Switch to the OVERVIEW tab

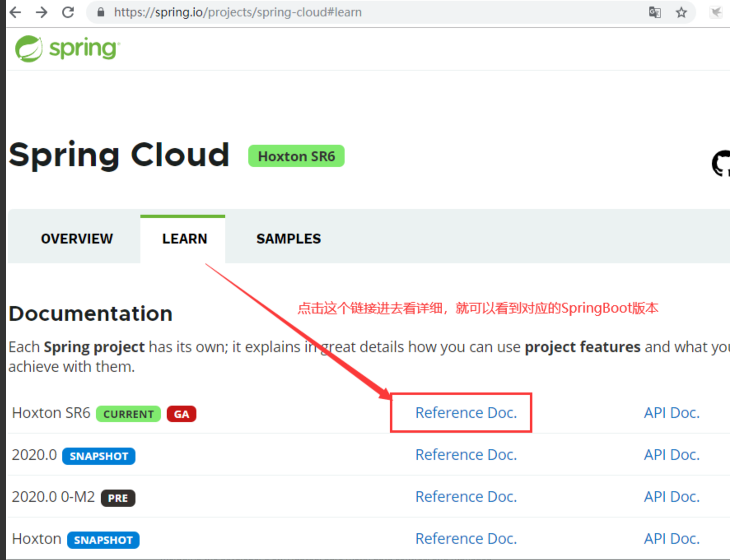(x=77, y=239)
